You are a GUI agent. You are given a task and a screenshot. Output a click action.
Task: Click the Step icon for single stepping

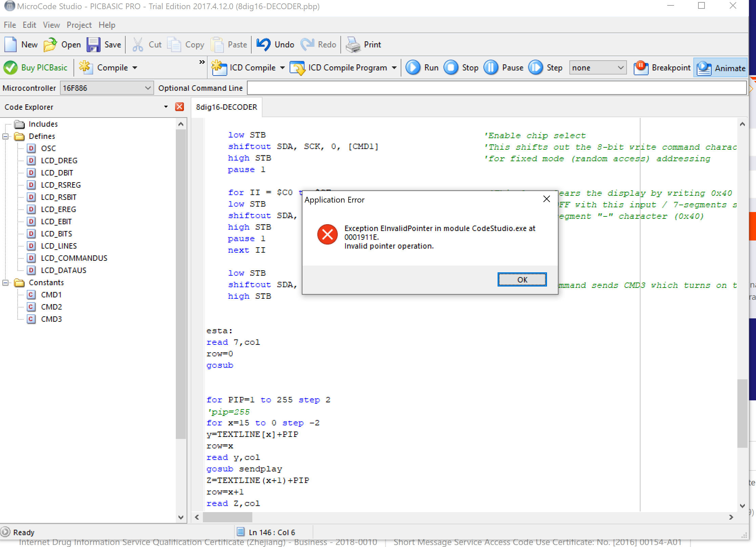tap(535, 67)
